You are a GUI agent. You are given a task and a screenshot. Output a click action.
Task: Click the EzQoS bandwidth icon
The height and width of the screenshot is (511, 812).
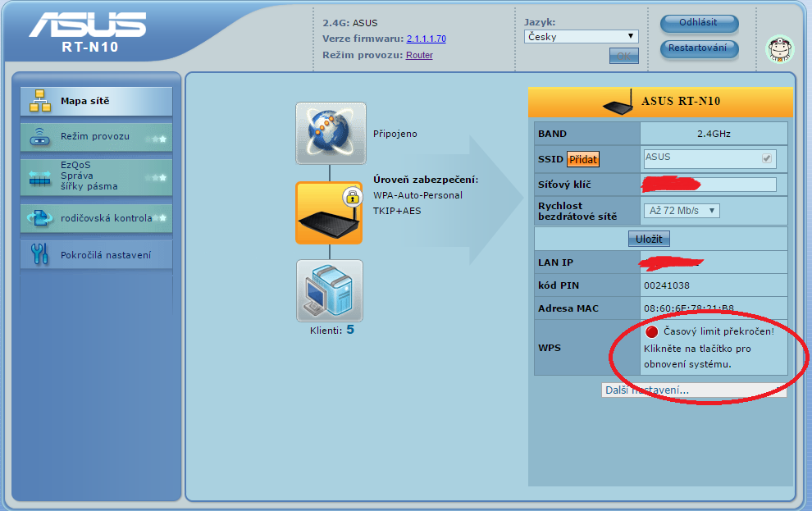point(40,178)
